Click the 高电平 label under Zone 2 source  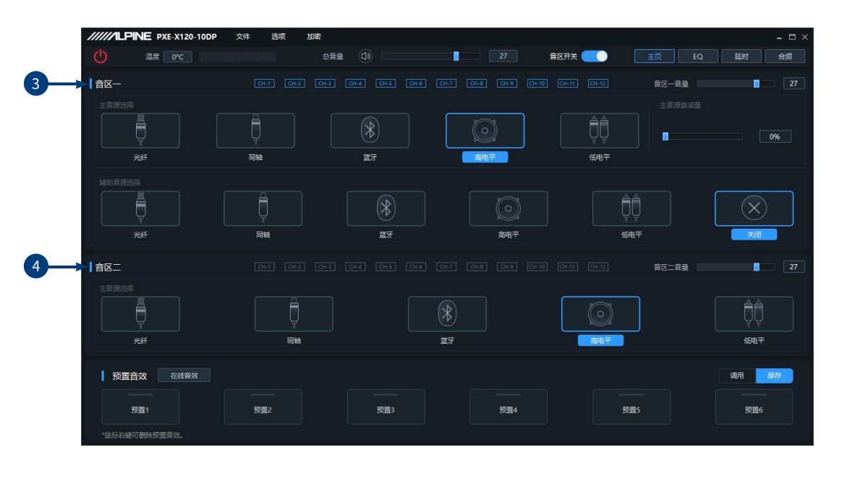tap(601, 341)
